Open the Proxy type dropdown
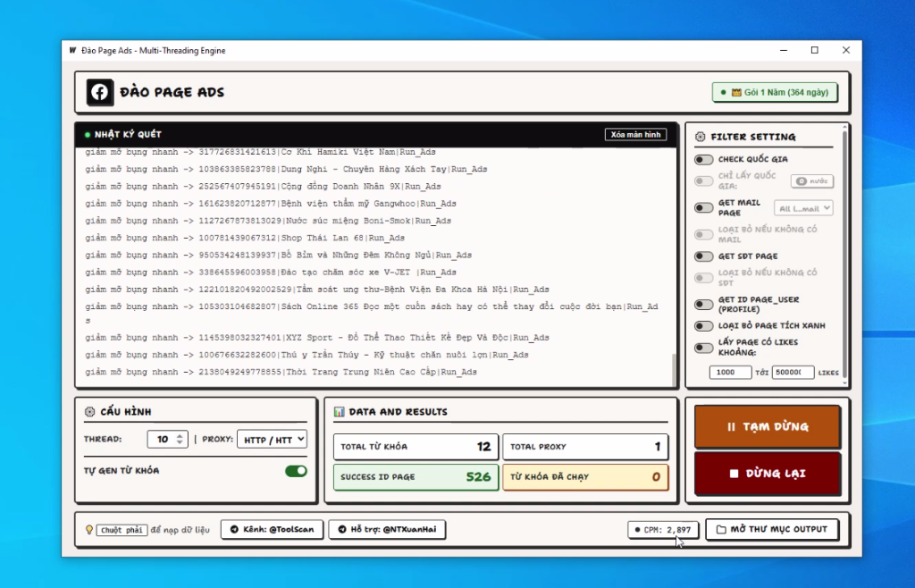 coord(272,440)
